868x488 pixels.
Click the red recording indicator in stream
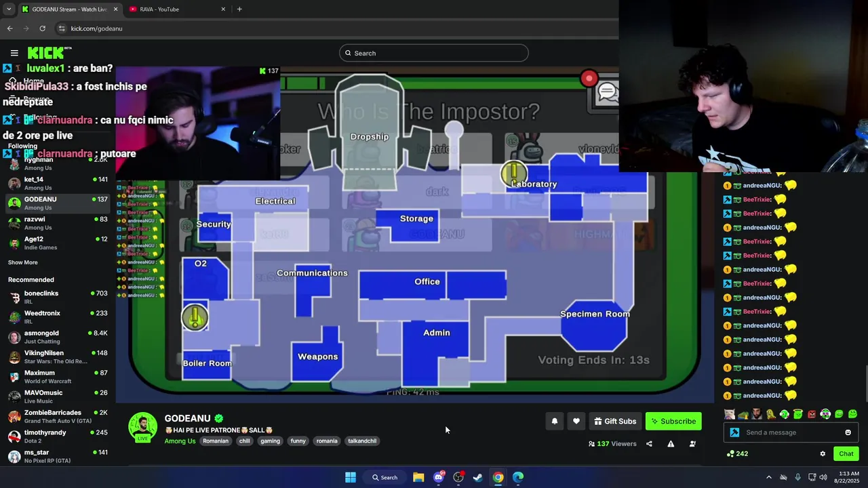pos(589,79)
